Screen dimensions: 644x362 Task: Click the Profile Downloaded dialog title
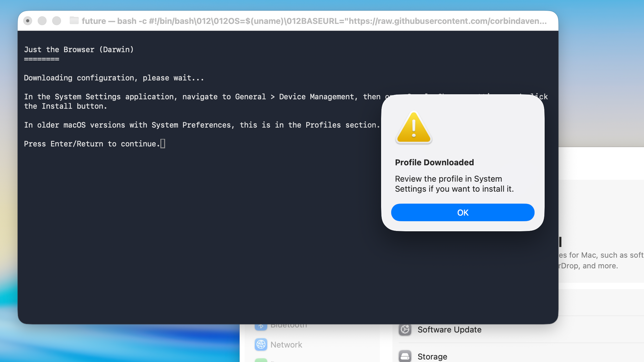434,162
